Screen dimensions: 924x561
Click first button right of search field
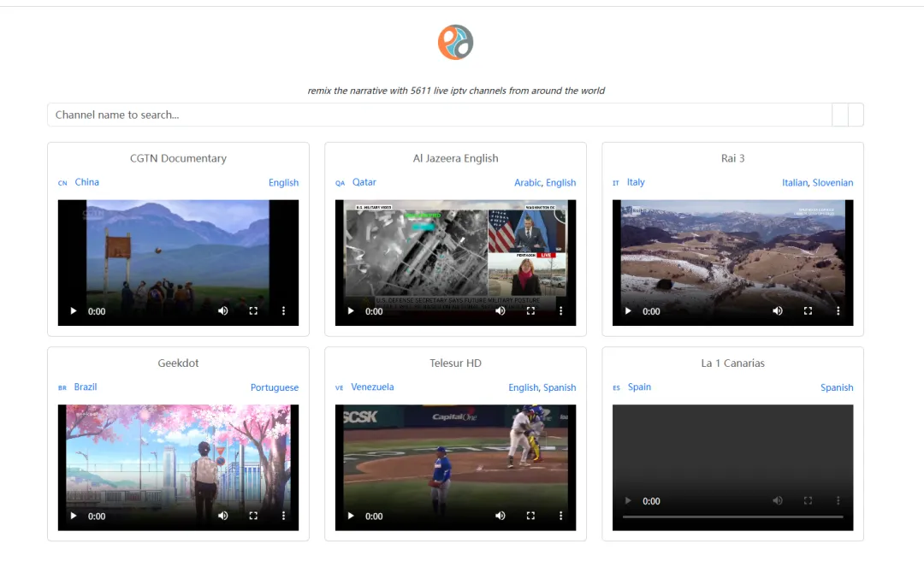coord(840,115)
